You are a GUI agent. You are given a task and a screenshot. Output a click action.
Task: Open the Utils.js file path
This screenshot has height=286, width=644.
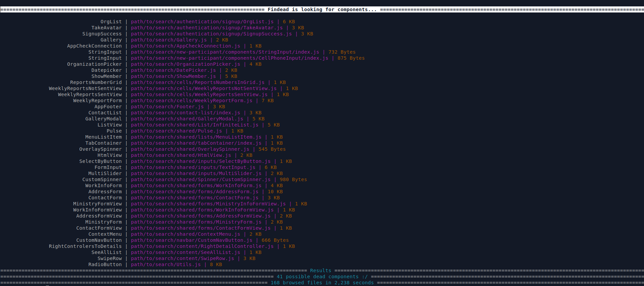(166, 264)
